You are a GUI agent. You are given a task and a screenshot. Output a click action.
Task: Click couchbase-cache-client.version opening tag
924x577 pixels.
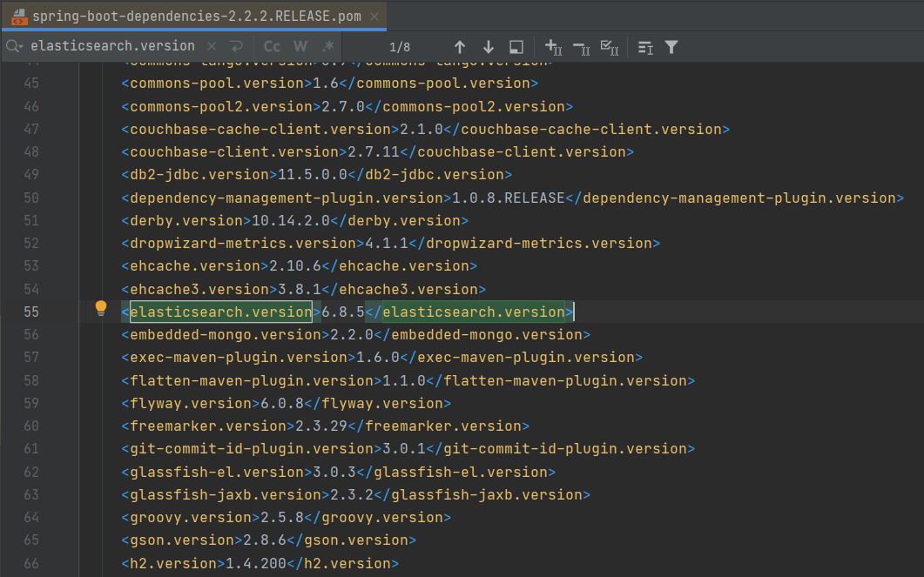click(260, 130)
